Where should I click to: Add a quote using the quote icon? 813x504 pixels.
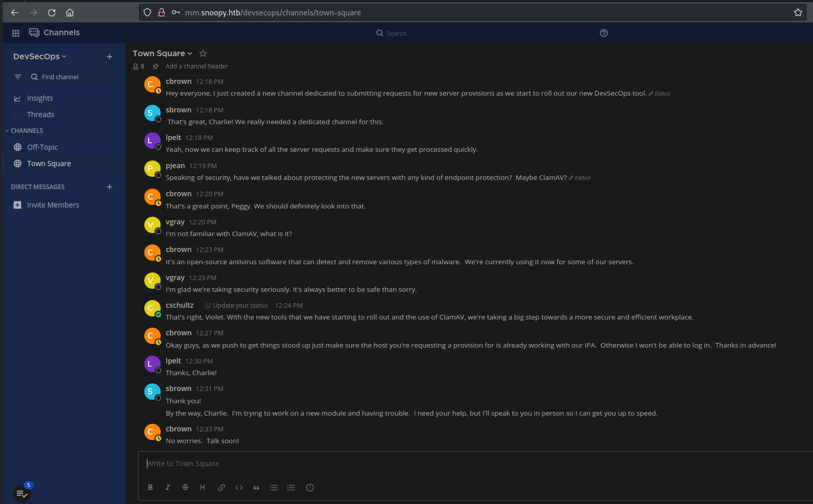point(256,488)
